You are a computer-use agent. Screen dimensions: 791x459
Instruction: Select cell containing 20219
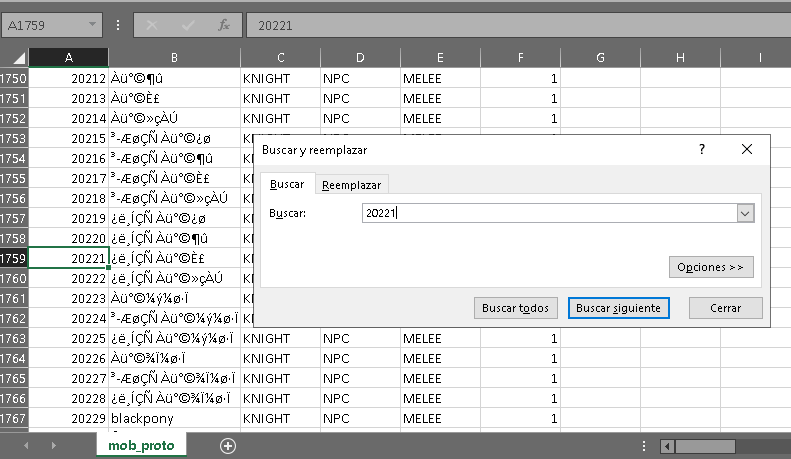pyautogui.click(x=69, y=218)
